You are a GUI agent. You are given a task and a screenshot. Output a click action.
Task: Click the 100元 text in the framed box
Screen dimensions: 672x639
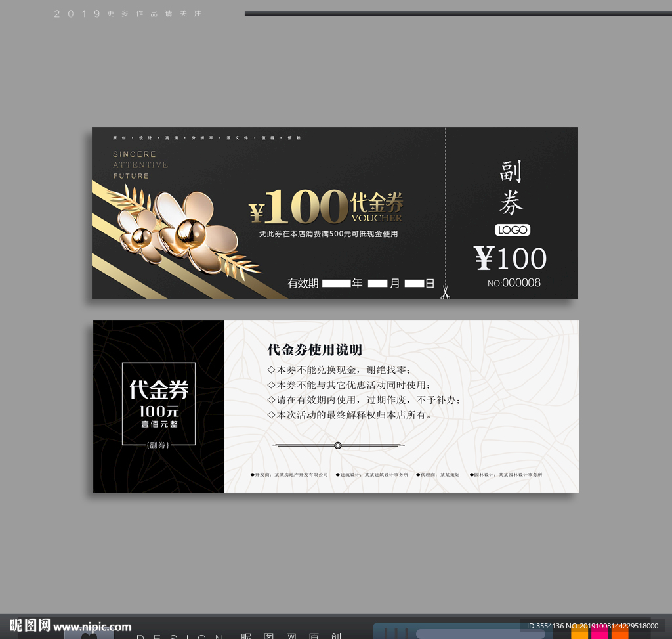[x=159, y=412]
